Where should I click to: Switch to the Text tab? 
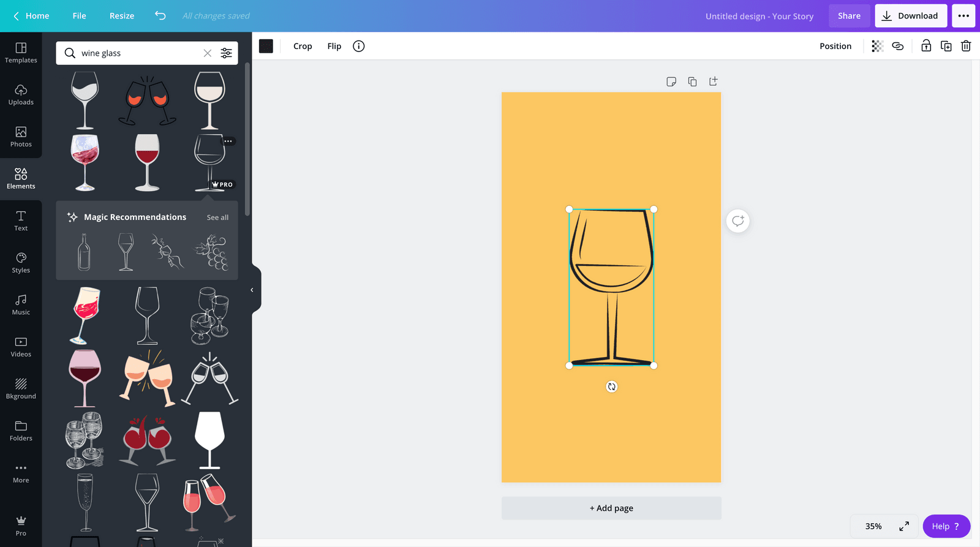[x=21, y=221]
